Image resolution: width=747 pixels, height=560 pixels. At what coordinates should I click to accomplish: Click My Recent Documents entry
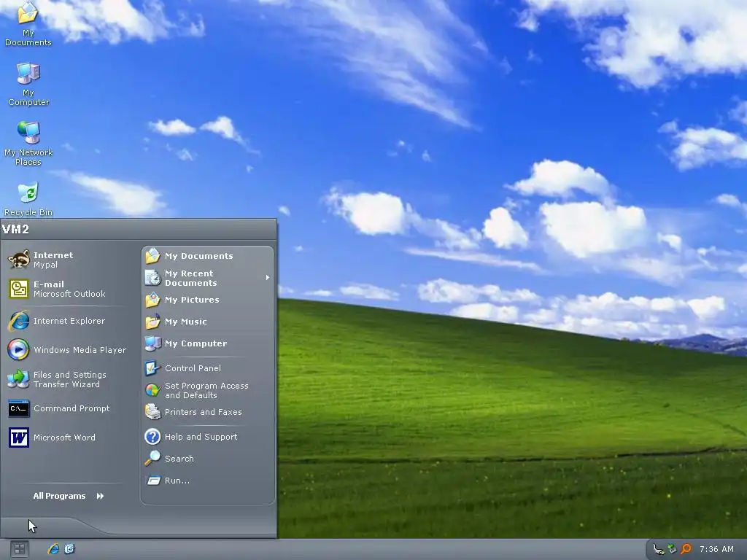pyautogui.click(x=208, y=278)
